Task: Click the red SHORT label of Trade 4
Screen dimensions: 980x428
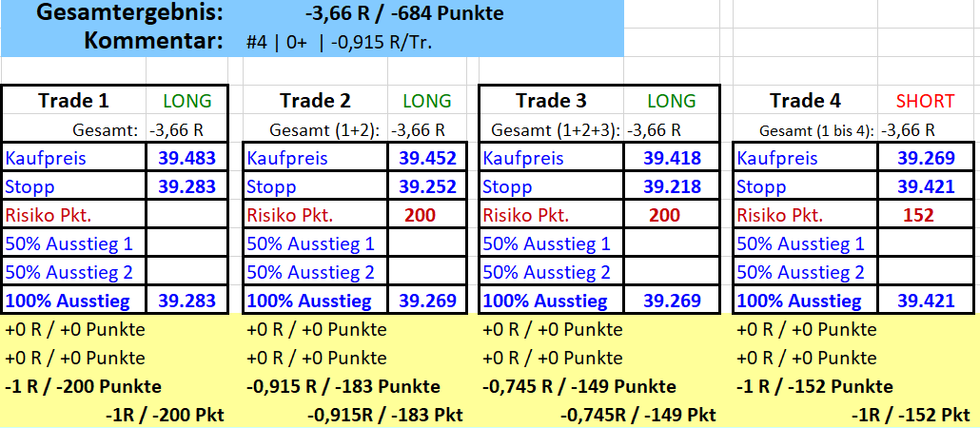Action: click(919, 101)
